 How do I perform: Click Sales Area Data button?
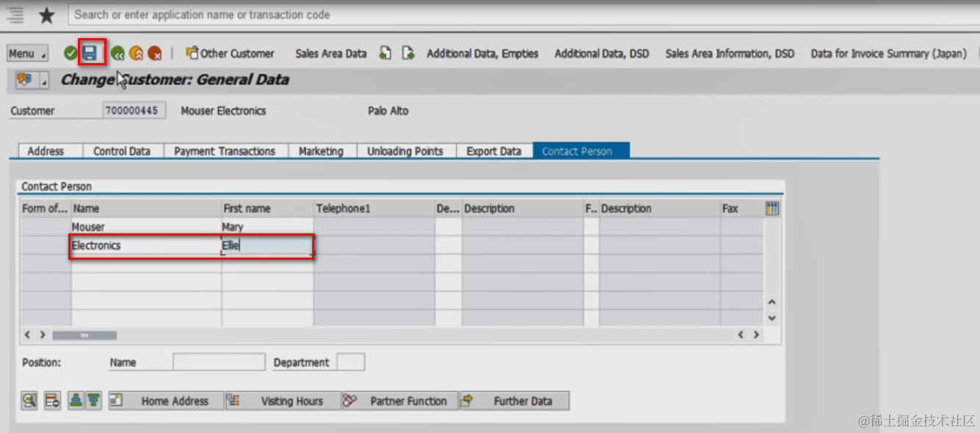tap(331, 54)
